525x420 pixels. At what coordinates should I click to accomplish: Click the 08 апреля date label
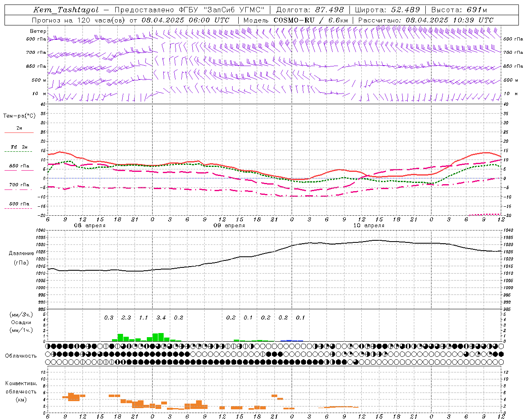tap(89, 226)
